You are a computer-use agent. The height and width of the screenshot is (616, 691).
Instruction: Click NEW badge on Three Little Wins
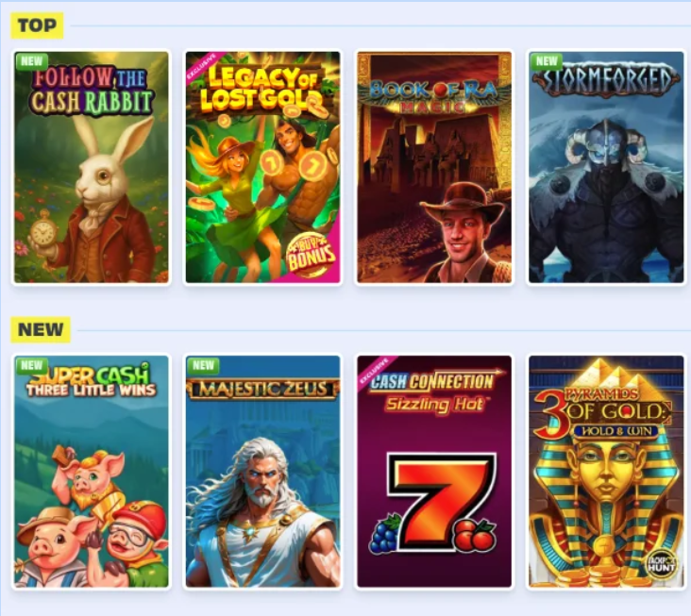tap(32, 365)
